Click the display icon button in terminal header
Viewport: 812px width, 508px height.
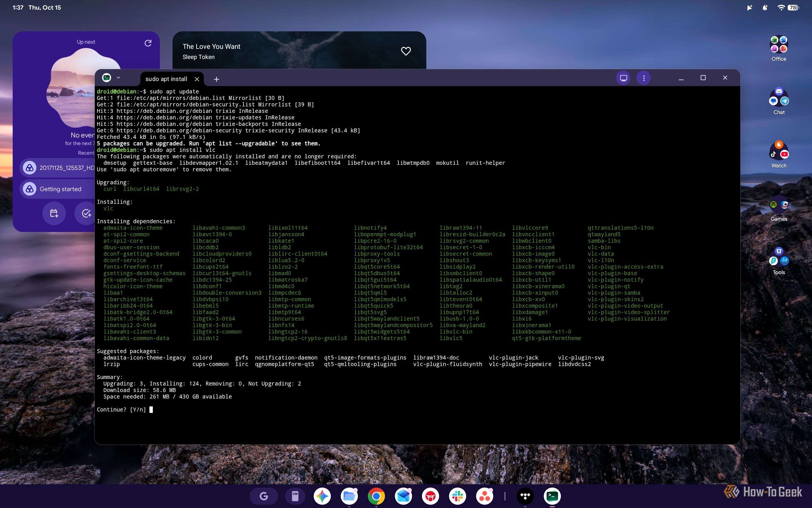click(x=623, y=78)
